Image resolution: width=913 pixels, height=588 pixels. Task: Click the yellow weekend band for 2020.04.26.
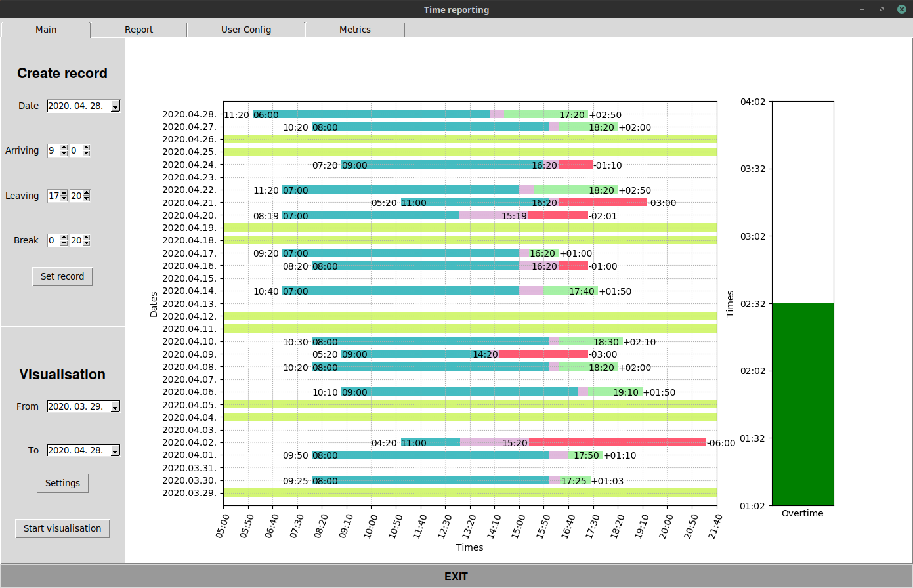470,139
